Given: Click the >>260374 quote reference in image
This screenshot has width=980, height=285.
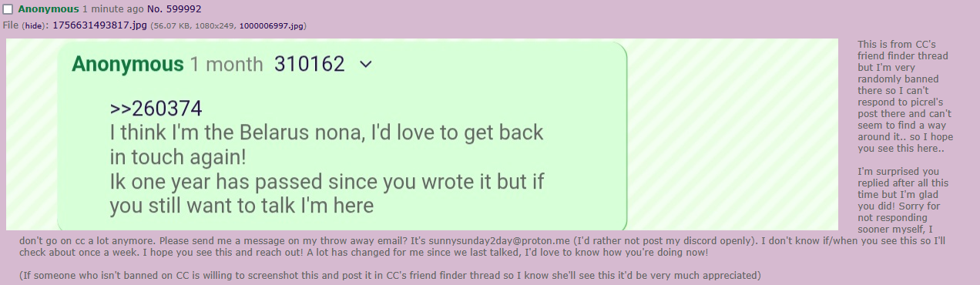Looking at the screenshot, I should click(x=156, y=109).
